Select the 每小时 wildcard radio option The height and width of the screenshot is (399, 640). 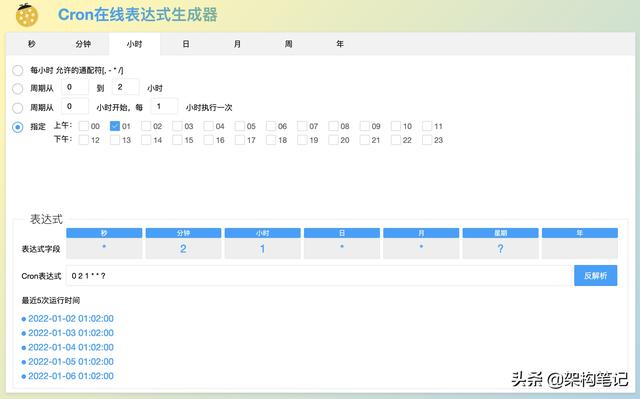[x=18, y=70]
